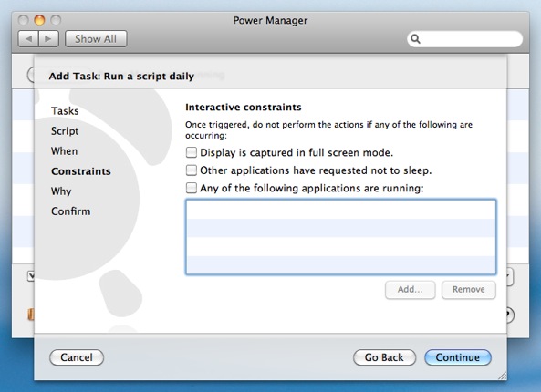Select the Script step in sidebar
The image size is (541, 392).
pyautogui.click(x=65, y=131)
